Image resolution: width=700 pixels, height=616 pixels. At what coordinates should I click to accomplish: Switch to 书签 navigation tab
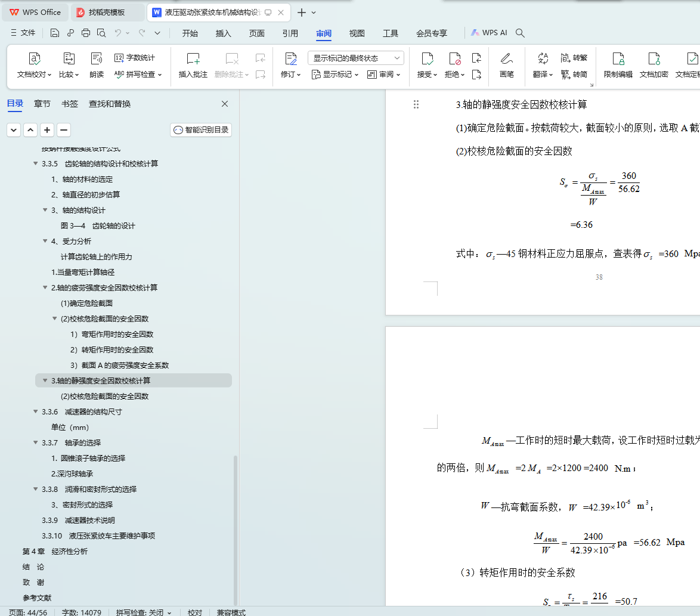click(70, 104)
